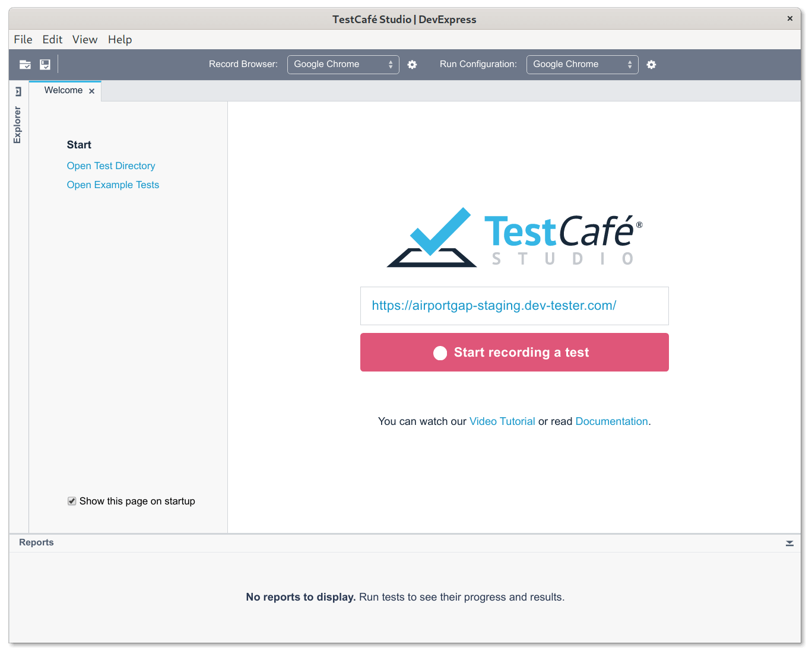Open the Video Tutorial link
This screenshot has height=654, width=812.
502,421
